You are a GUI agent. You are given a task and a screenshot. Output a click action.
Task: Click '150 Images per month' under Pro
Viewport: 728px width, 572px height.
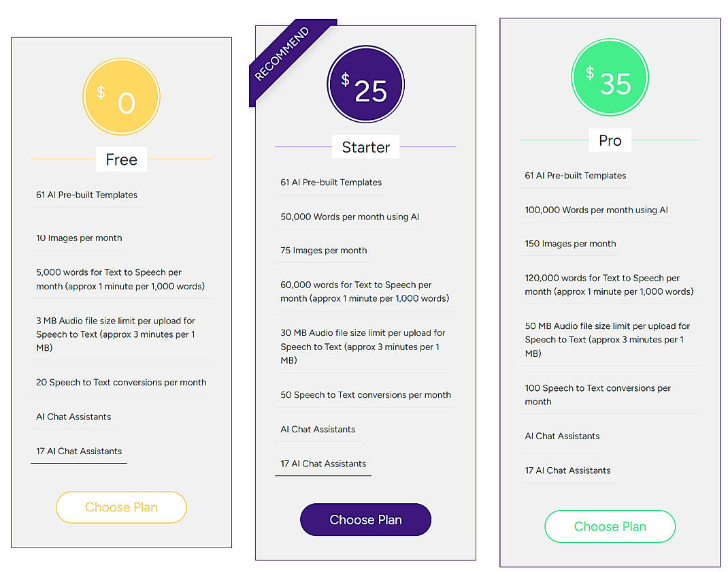pos(570,243)
